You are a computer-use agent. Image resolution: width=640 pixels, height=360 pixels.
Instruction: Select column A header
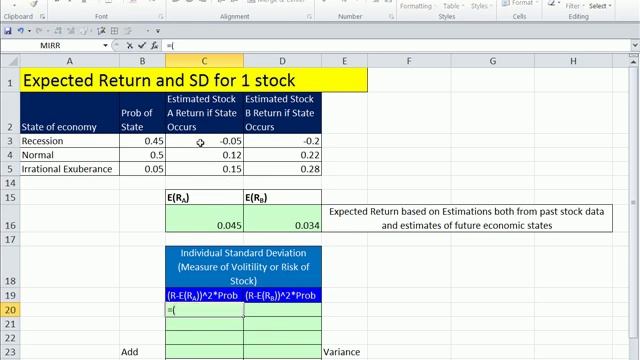[x=69, y=61]
